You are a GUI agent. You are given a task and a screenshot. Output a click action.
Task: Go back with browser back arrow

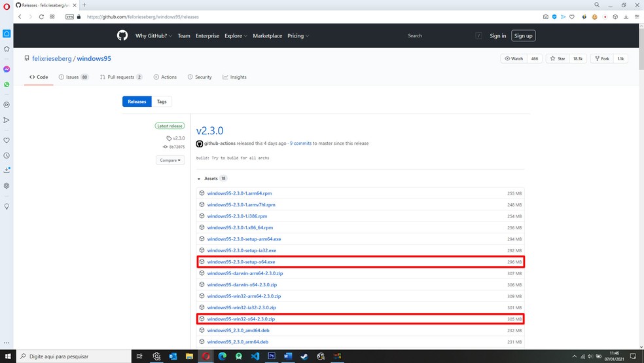20,17
